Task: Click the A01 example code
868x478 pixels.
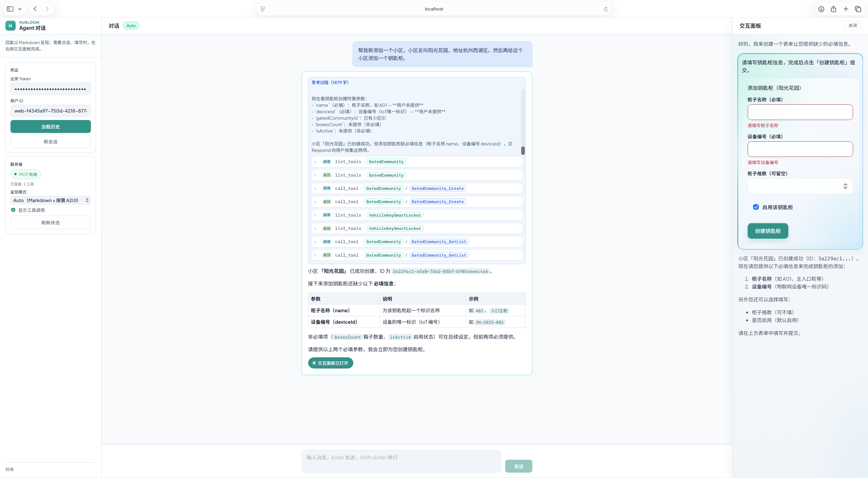Action: 479,311
